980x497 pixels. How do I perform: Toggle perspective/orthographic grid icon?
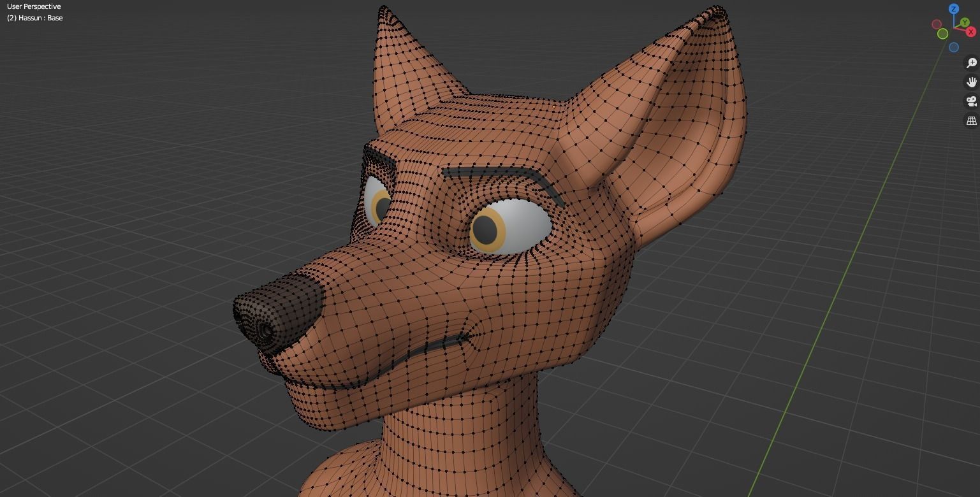click(x=972, y=120)
